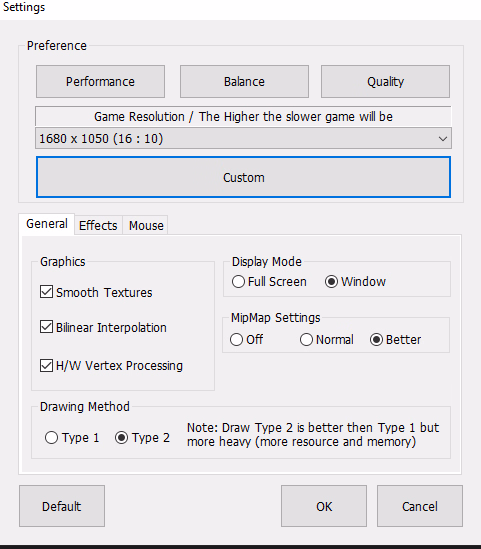Choose the Balance preset

pos(244,82)
